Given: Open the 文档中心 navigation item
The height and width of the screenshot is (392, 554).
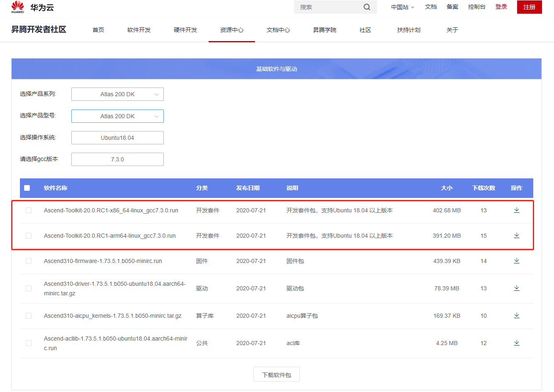Looking at the screenshot, I should click(278, 30).
